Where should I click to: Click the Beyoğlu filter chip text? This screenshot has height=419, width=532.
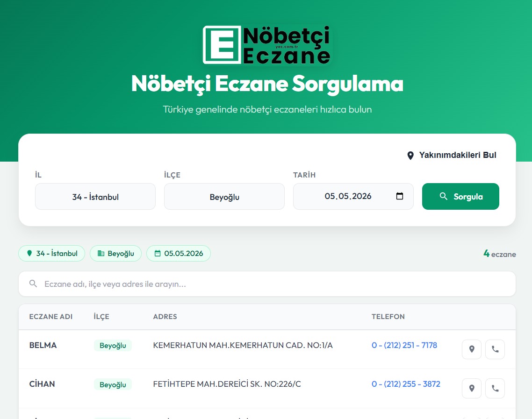pyautogui.click(x=121, y=254)
